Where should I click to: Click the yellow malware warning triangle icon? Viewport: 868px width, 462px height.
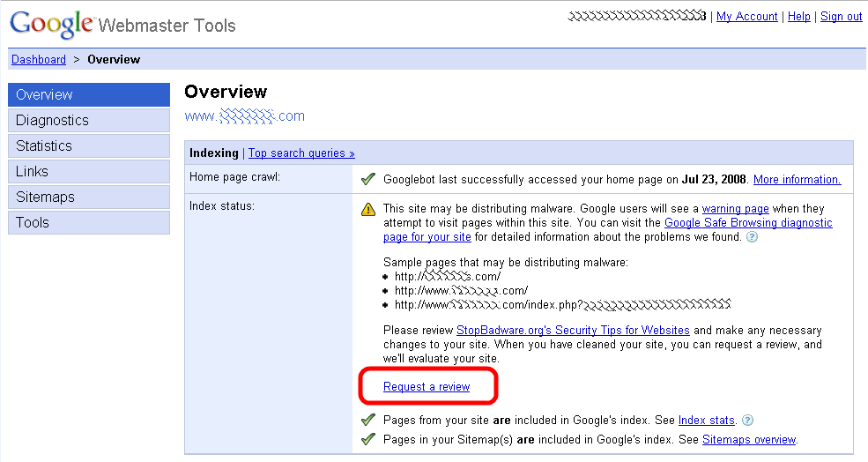click(368, 209)
